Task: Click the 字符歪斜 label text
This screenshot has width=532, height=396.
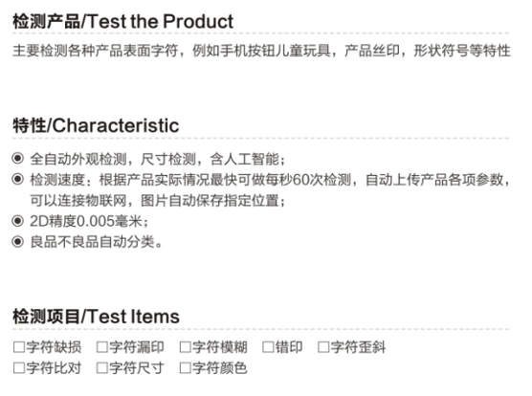Action: pos(358,347)
